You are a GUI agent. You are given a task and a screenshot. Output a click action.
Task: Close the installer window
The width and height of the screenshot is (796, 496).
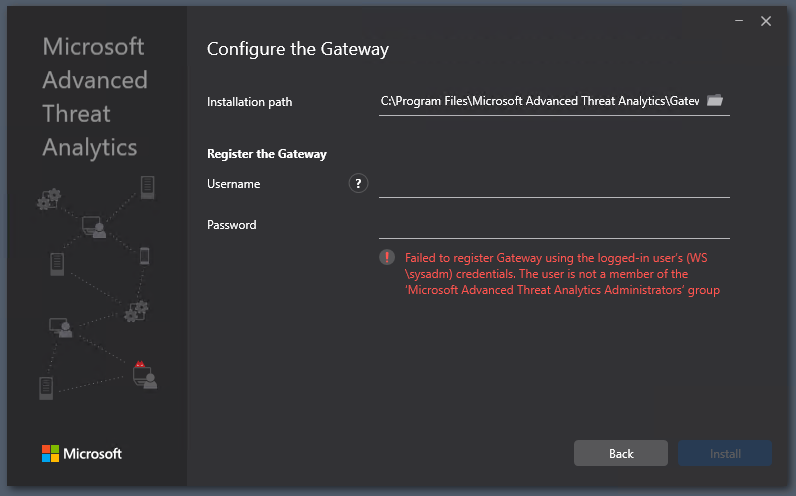(766, 21)
